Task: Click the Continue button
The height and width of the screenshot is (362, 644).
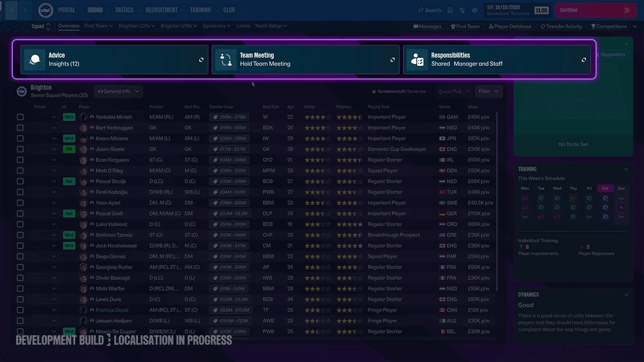Action: (x=595, y=10)
